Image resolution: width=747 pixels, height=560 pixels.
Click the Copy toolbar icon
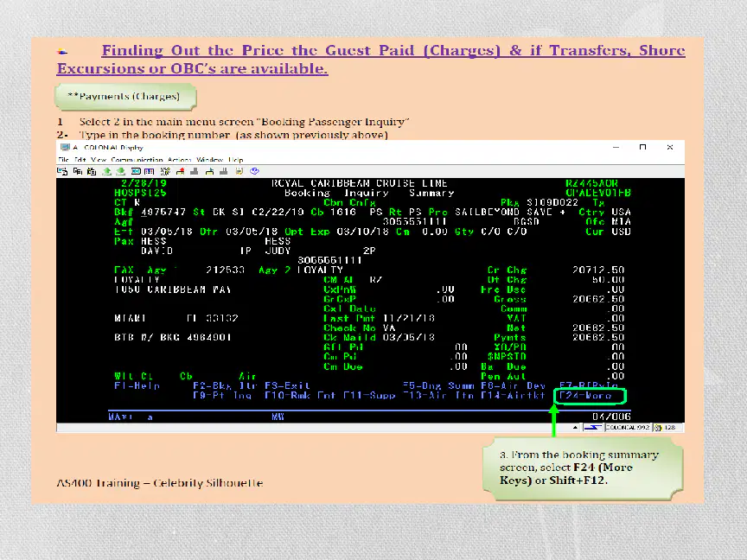[78, 171]
